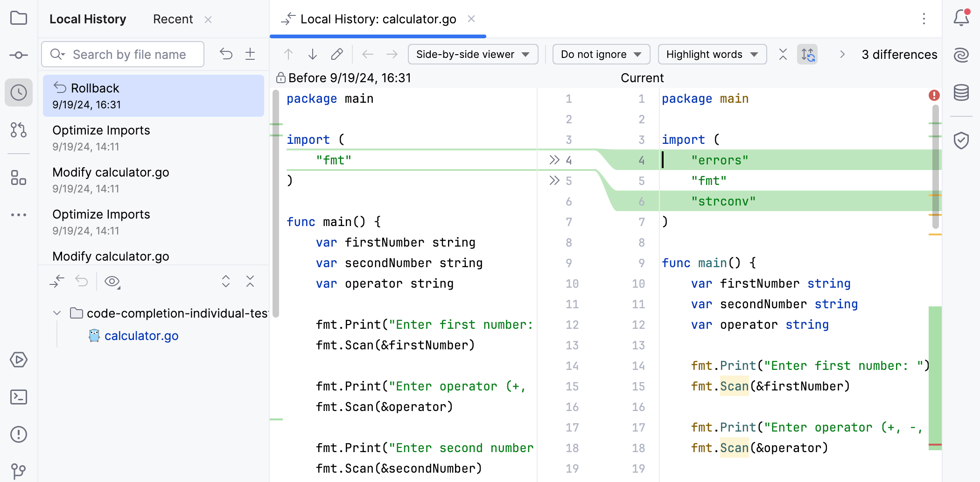The image size is (980, 482).
Task: Select the Rollback 16:31 history entry
Action: (x=153, y=96)
